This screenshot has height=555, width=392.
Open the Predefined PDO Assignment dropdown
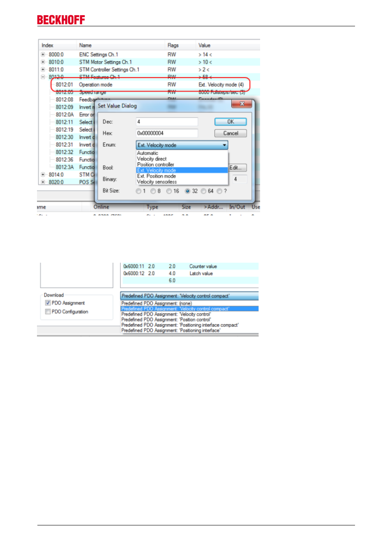pos(189,296)
